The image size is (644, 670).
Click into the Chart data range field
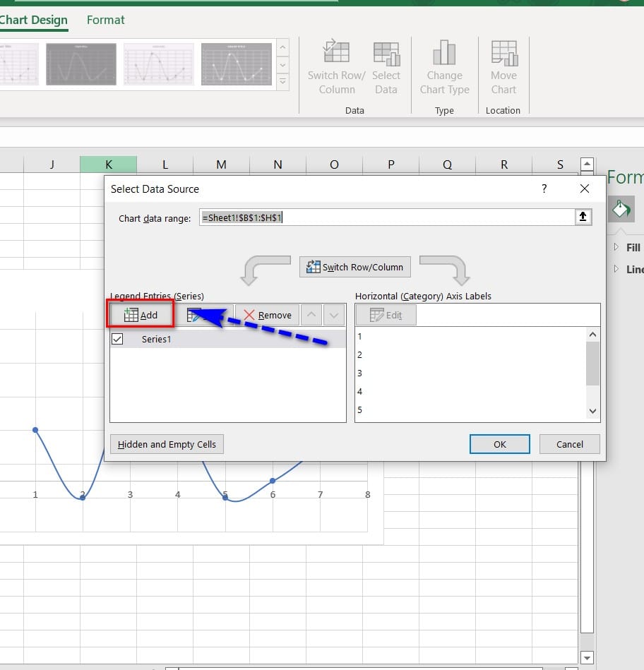(387, 217)
